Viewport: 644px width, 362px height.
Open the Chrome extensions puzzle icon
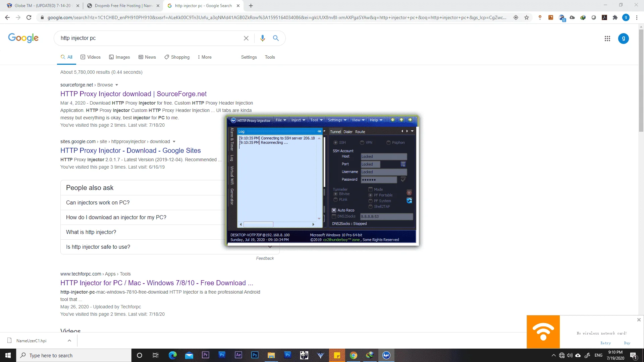point(615,17)
